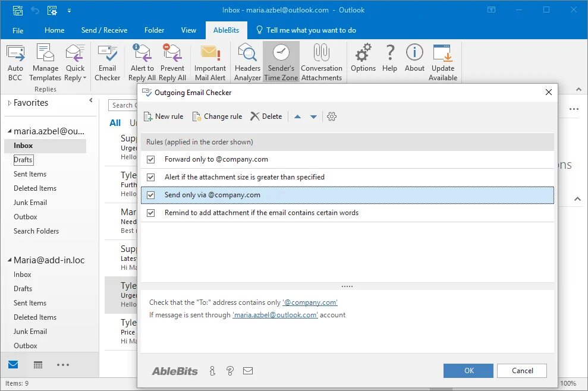This screenshot has width=588, height=391.
Task: Open more navigation options dots
Action: coord(63,365)
